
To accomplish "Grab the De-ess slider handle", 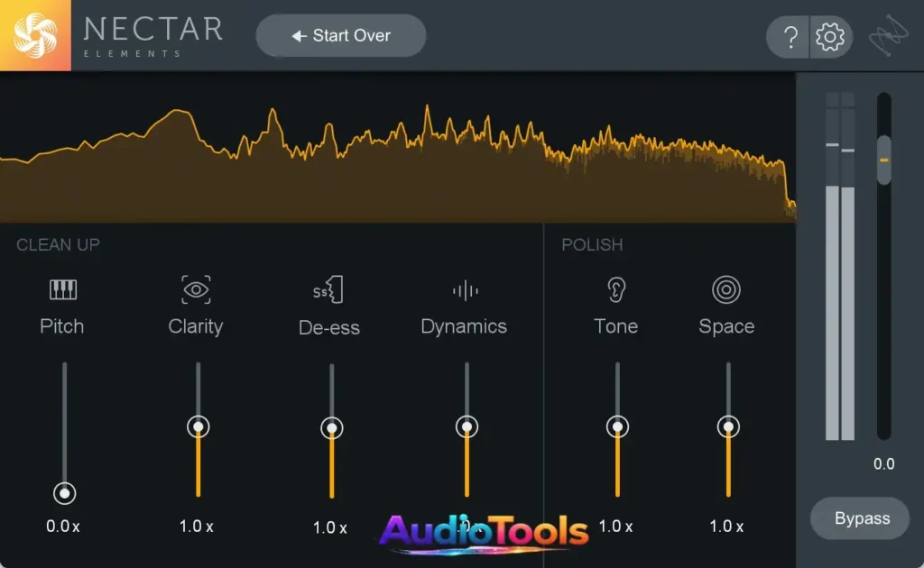I will point(330,425).
